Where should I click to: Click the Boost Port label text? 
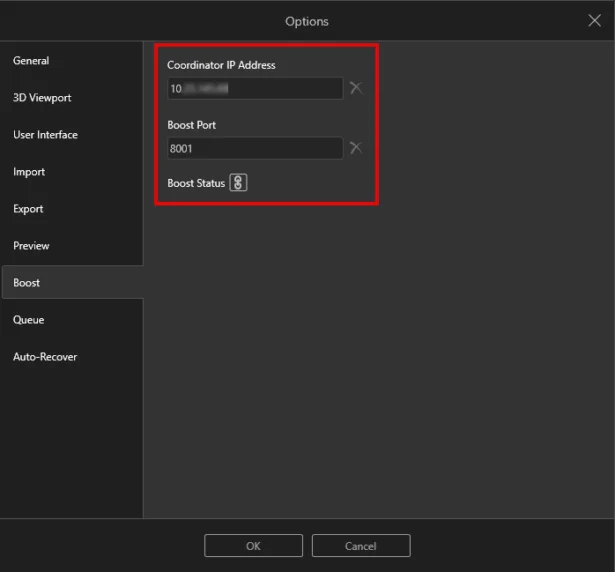192,125
